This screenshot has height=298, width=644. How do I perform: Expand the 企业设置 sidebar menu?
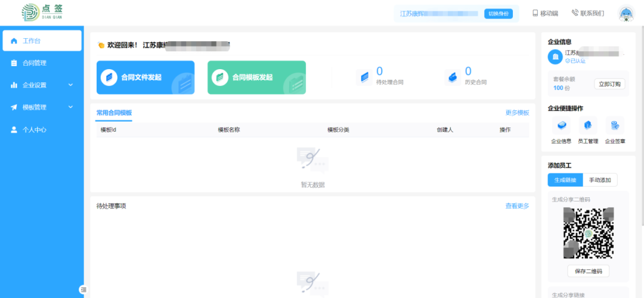point(42,85)
